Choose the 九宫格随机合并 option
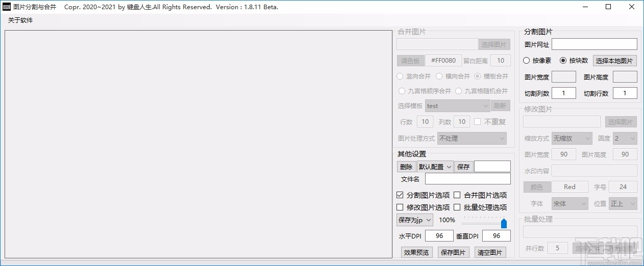644x266 pixels. coord(458,91)
